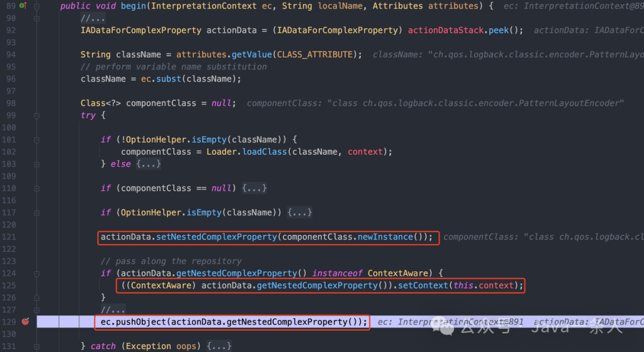Viewport: 644px width, 352px height.
Task: Click the try keyword on line 99
Action: (88, 116)
